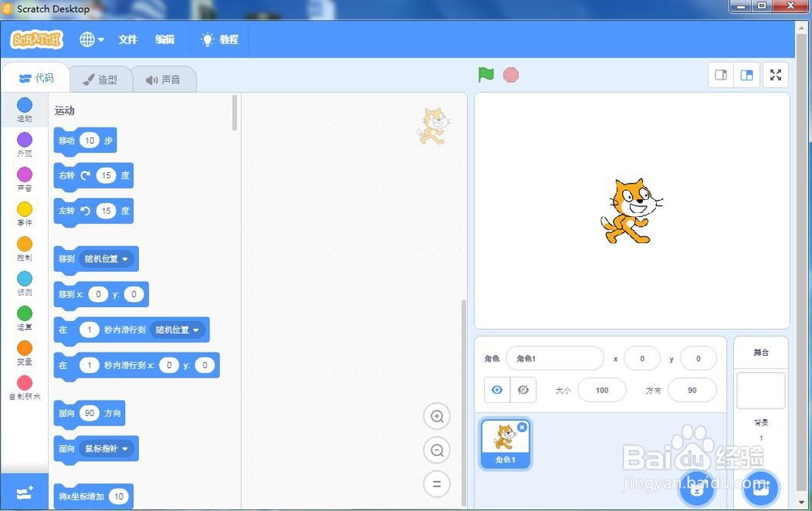Open the 编辑 menu
Screen dimensions: 812x511
165,39
